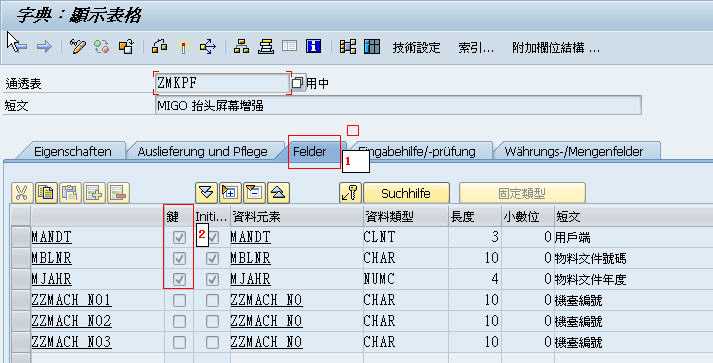Viewport: 713px width, 363px height.
Task: Toggle key checkbox for ZZMACH_NO3 row
Action: (x=179, y=342)
